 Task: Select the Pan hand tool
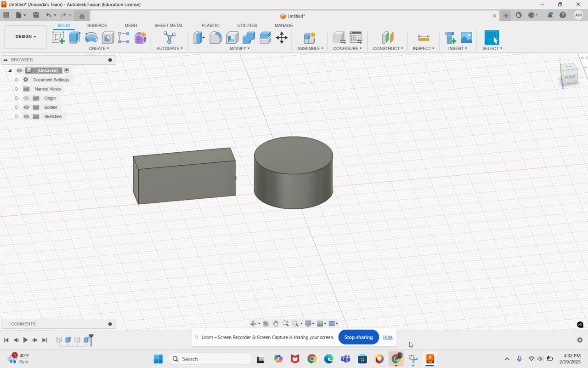pyautogui.click(x=276, y=324)
